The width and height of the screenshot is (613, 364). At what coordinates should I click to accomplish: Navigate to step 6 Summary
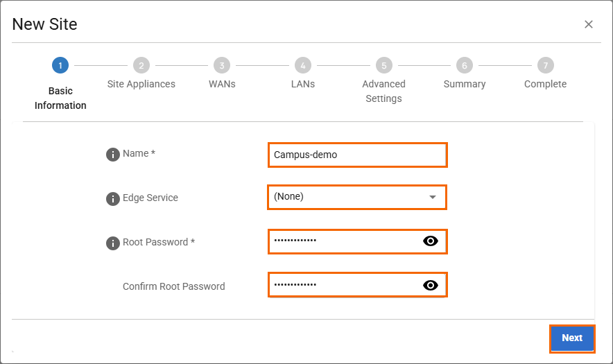465,66
